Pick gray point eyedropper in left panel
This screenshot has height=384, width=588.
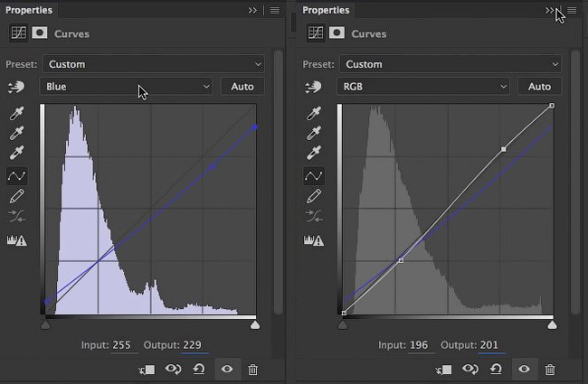(16, 133)
